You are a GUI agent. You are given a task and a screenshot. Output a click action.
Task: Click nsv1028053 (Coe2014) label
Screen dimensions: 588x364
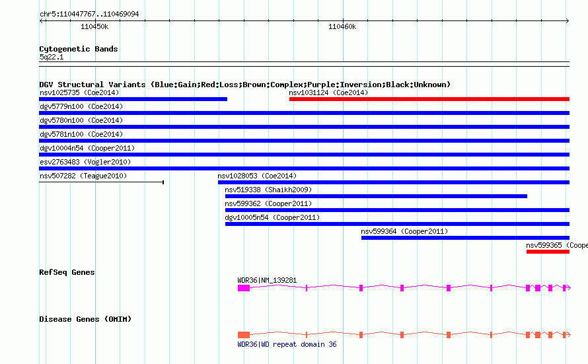[257, 176]
